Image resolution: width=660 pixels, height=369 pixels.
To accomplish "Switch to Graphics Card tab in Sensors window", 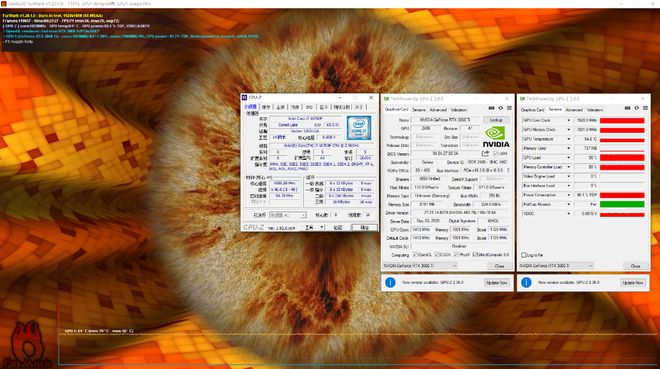I will click(532, 110).
